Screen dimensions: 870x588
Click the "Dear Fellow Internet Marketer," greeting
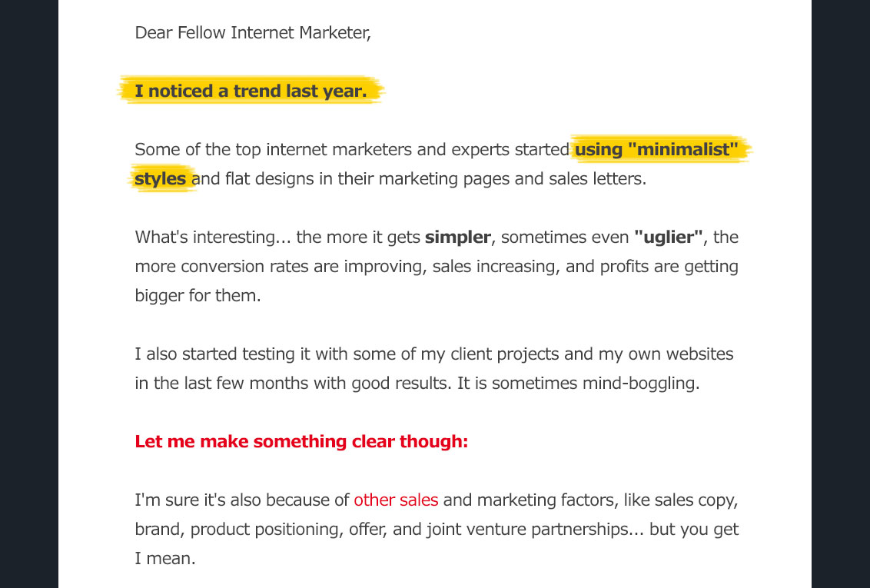pos(253,33)
